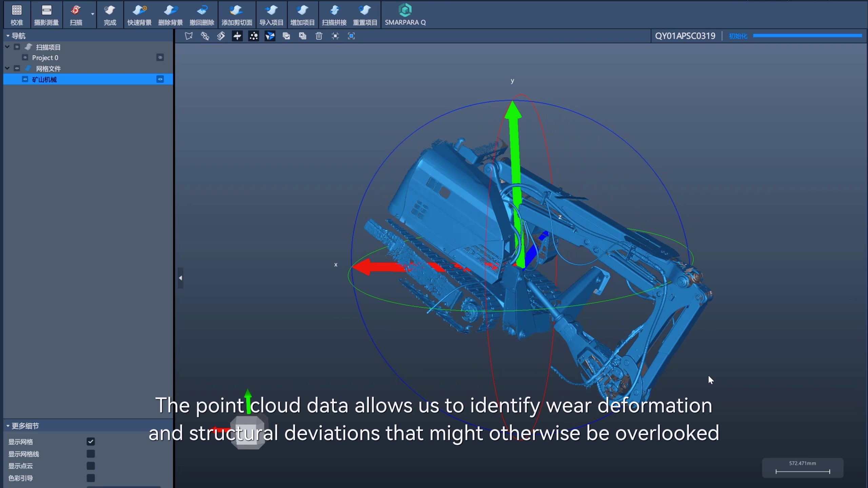Select the 矿山机械 mesh file
This screenshot has height=488, width=868.
pyautogui.click(x=88, y=79)
